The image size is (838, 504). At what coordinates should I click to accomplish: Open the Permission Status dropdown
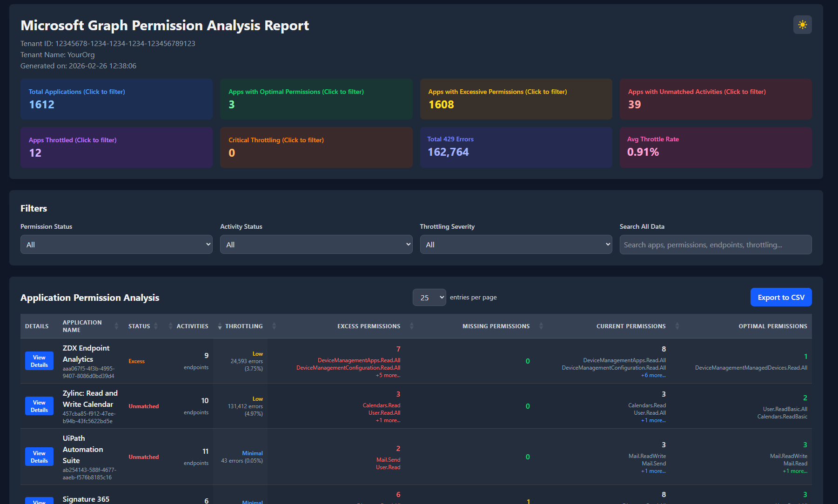[x=116, y=244]
